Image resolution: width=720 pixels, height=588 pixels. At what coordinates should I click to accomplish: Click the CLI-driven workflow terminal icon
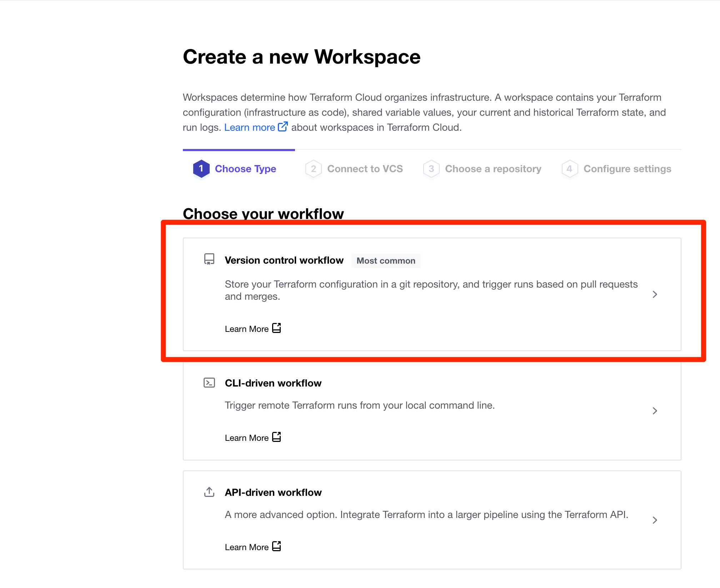209,382
